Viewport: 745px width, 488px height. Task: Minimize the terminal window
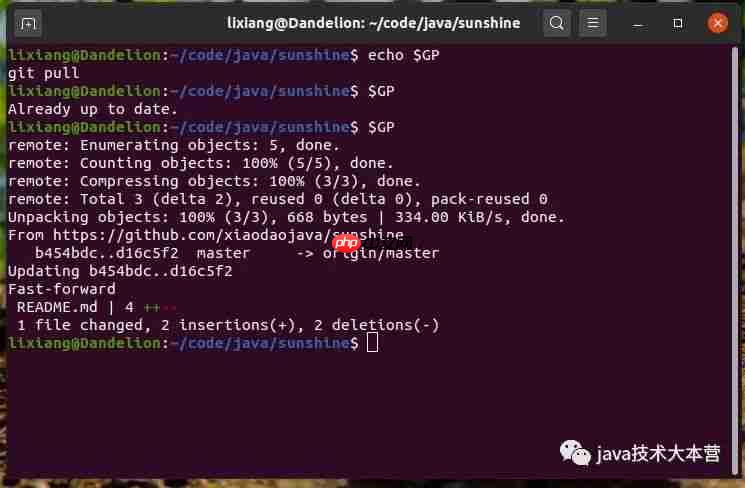(639, 24)
